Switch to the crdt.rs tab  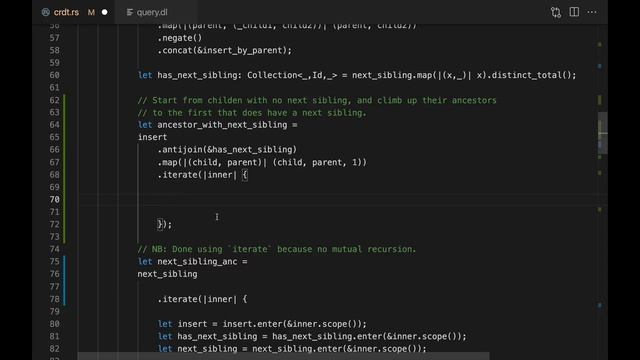tap(73, 12)
